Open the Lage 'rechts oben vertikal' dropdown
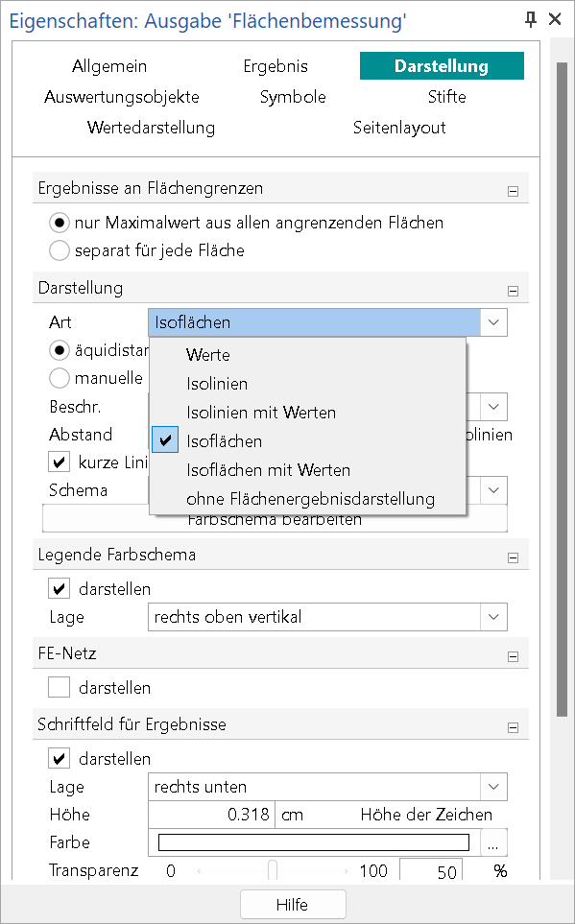Screen dimensions: 575x924 (327, 617)
